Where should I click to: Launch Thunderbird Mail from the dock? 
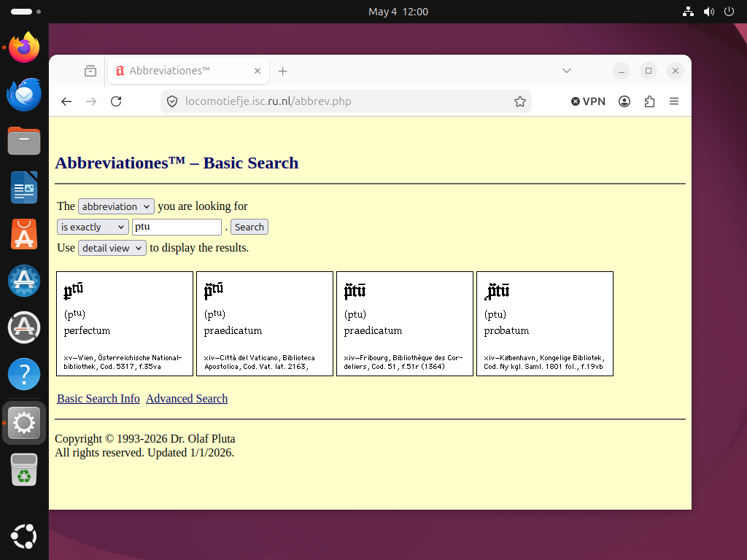[24, 94]
